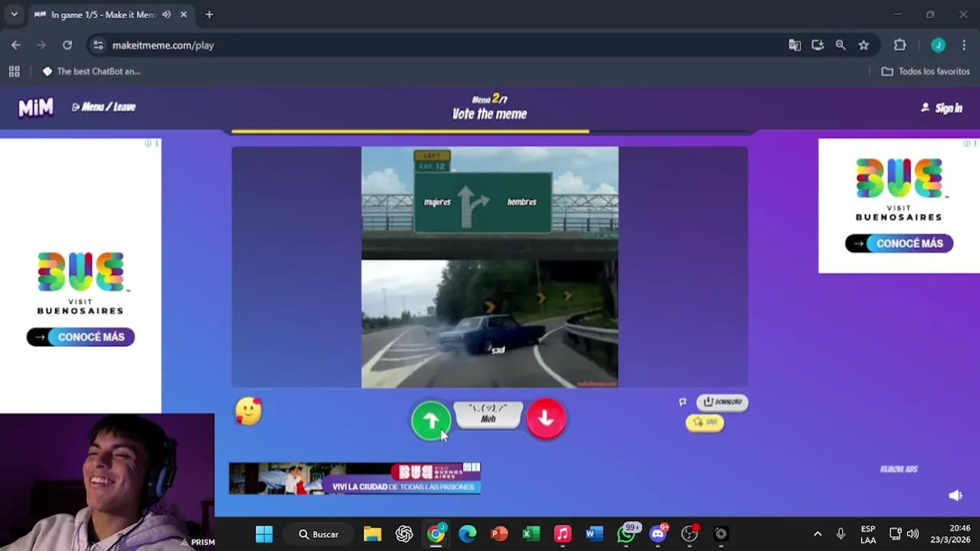
Task: Open AdChoices info on left ad
Action: coord(149,143)
